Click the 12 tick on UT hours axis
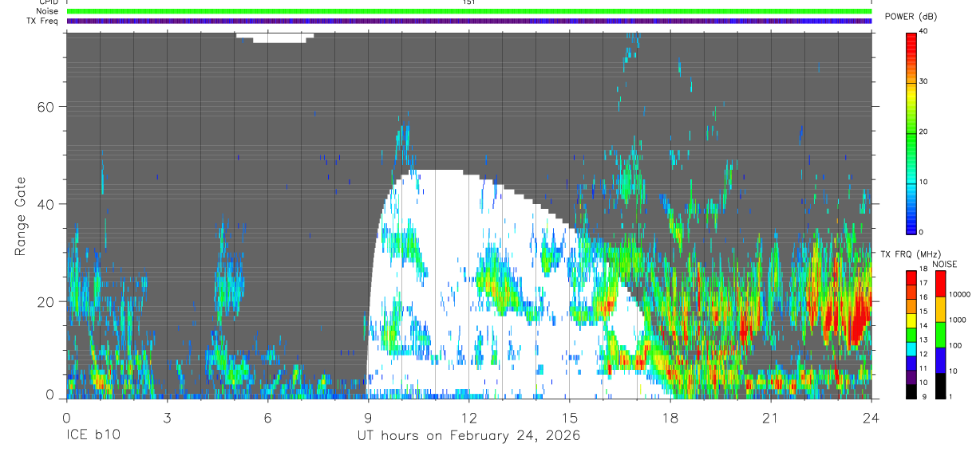 pyautogui.click(x=468, y=418)
